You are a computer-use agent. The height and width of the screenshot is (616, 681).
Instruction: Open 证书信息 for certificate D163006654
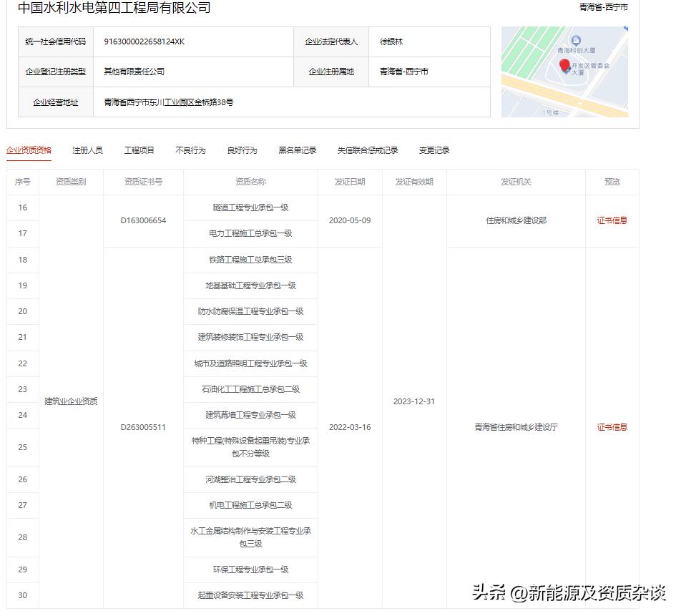click(x=612, y=220)
